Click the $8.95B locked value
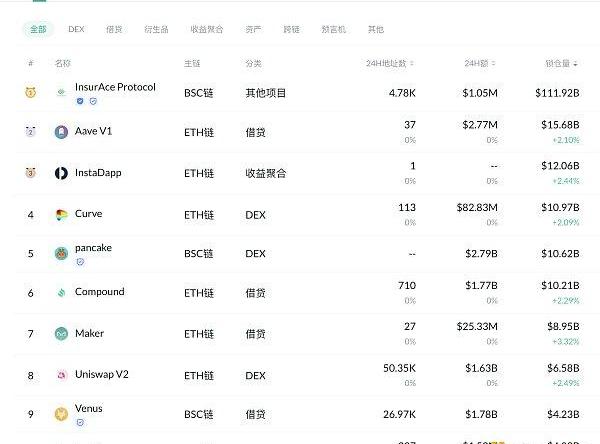This screenshot has height=444, width=600. (x=563, y=326)
